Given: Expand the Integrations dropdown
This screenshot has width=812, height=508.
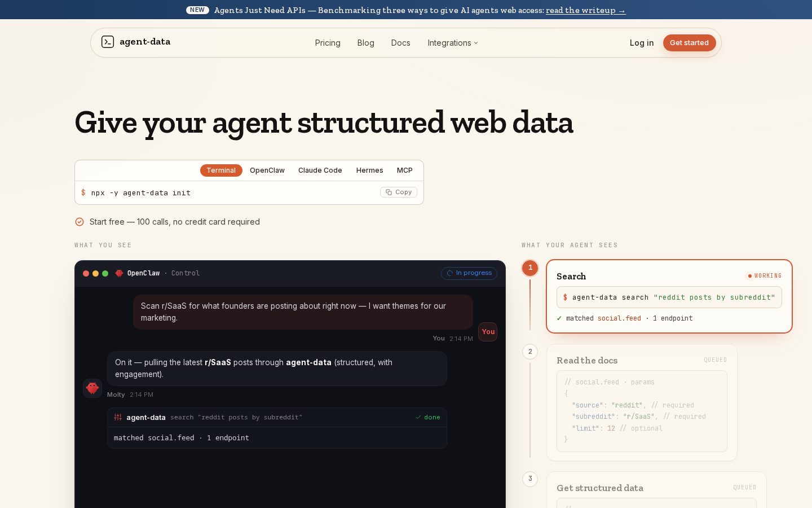Looking at the screenshot, I should (x=453, y=43).
